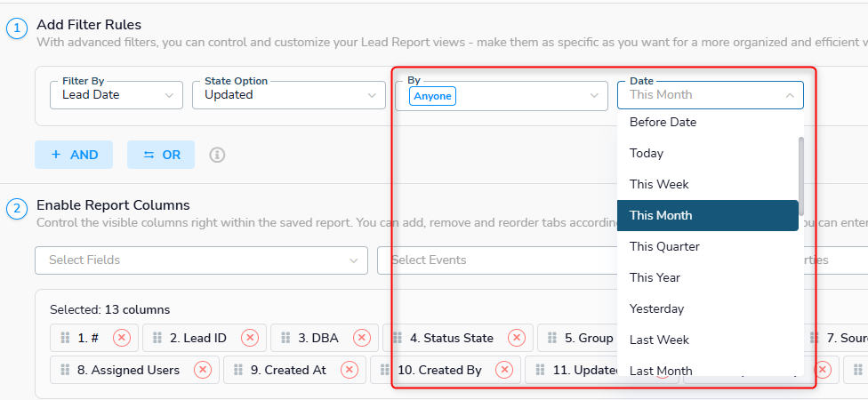Select the highlighted 'This Month' option
Viewport: 868px width, 400px height.
pos(708,215)
